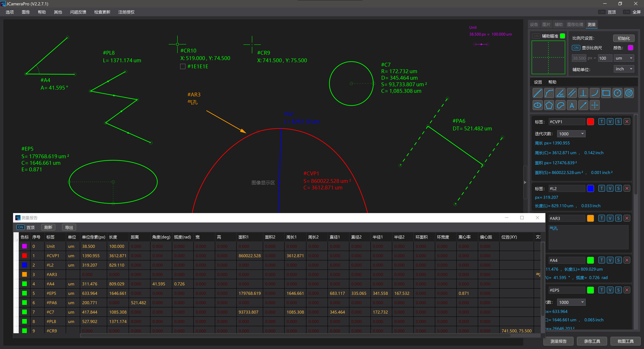Click the 初始化 button
This screenshot has width=644, height=349.
click(x=624, y=38)
